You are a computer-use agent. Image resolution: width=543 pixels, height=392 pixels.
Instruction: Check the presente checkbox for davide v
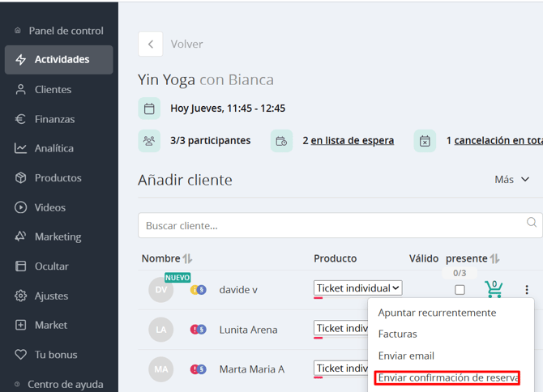[460, 290]
